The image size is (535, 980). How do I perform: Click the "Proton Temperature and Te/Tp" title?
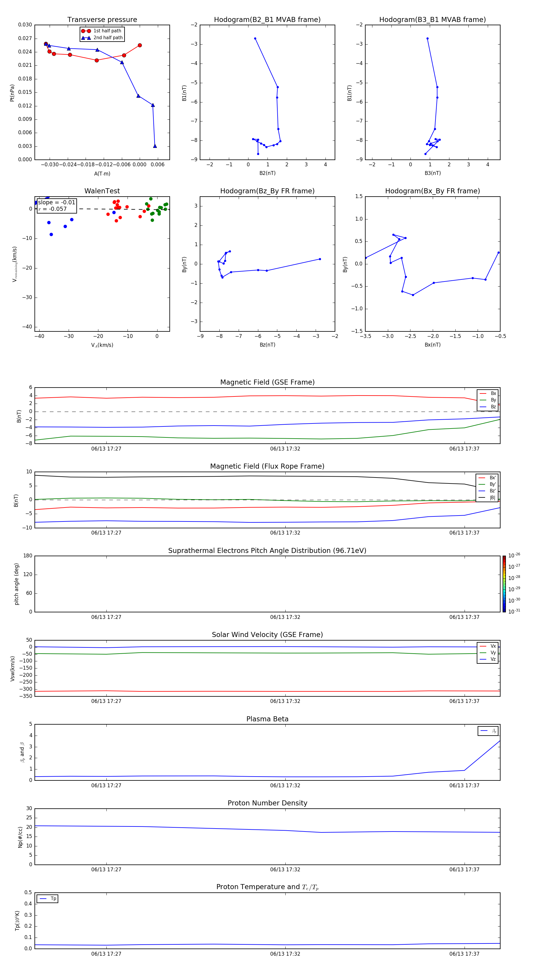[x=267, y=887]
